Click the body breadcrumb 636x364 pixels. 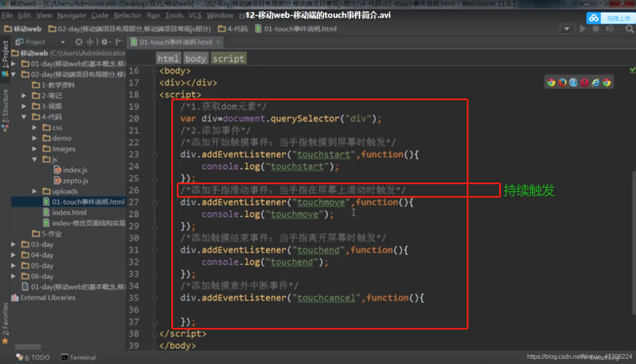(196, 59)
